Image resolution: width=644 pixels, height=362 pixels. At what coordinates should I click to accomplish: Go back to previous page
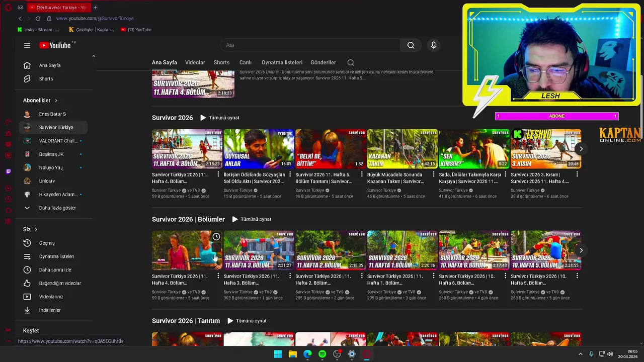[x=20, y=19]
